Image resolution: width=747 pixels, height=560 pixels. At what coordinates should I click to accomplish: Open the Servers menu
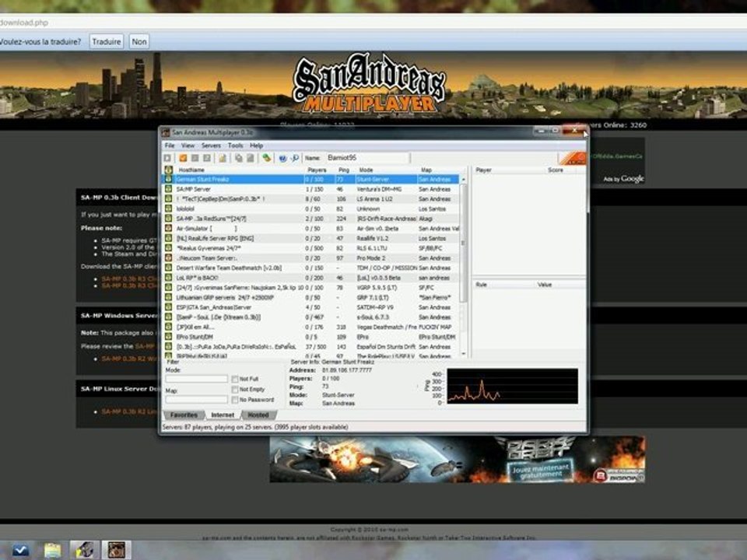coord(211,145)
